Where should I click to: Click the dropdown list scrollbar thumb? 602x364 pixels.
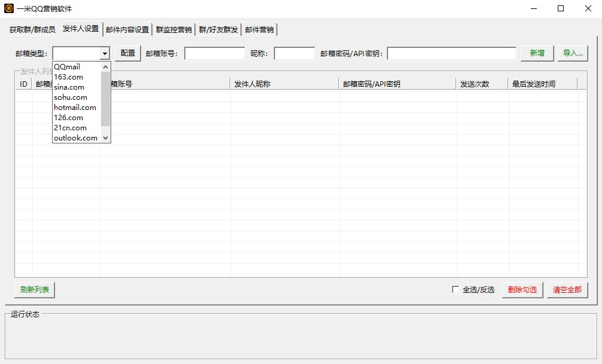click(x=106, y=99)
